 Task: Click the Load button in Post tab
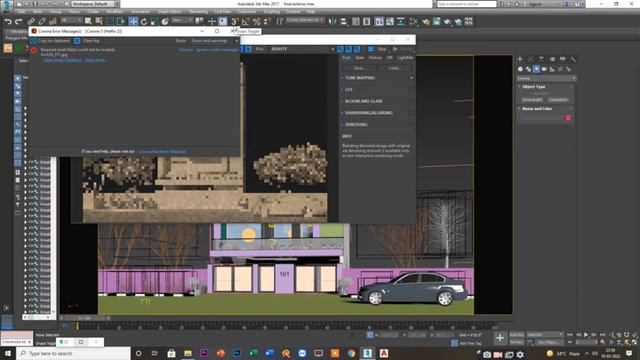click(394, 68)
